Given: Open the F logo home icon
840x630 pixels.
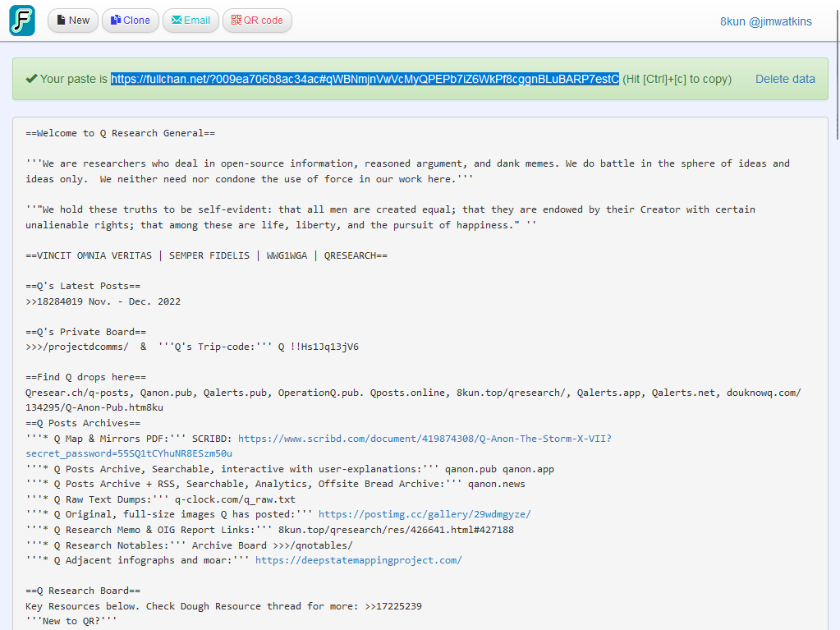Looking at the screenshot, I should pyautogui.click(x=22, y=21).
